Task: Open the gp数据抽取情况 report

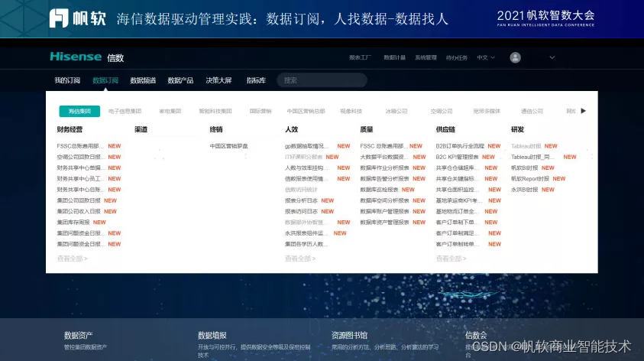Action: (307, 146)
